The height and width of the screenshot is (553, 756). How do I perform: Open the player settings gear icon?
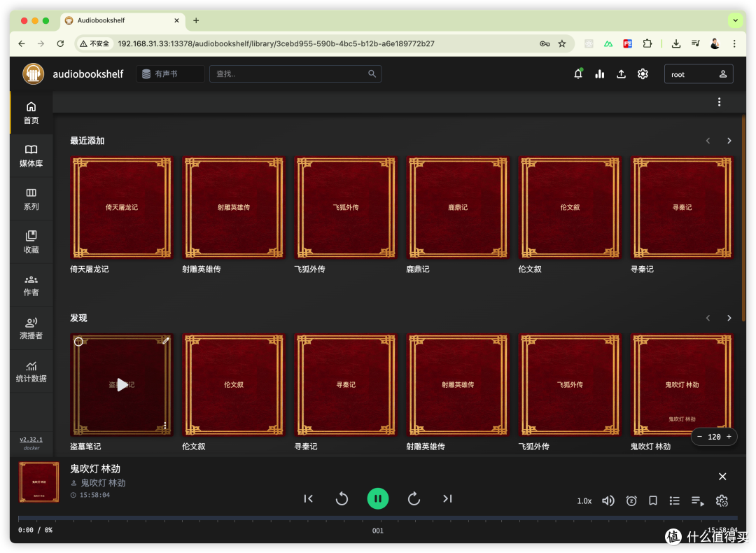click(722, 500)
